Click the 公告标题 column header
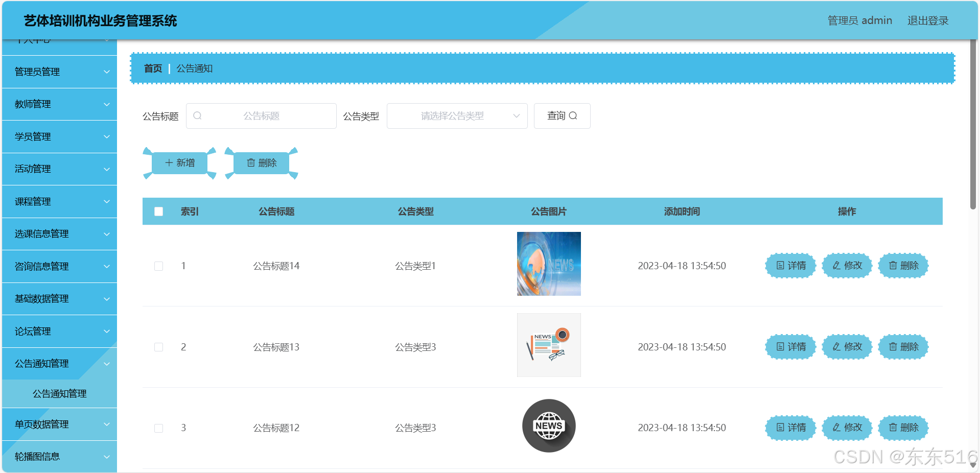The height and width of the screenshot is (473, 980). (x=276, y=211)
